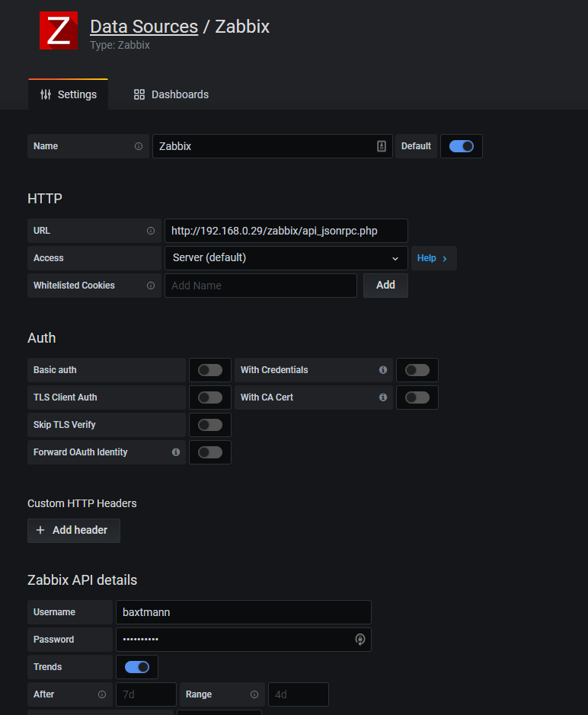Click the info icon beside the Name field
The height and width of the screenshot is (715, 588).
pos(138,145)
